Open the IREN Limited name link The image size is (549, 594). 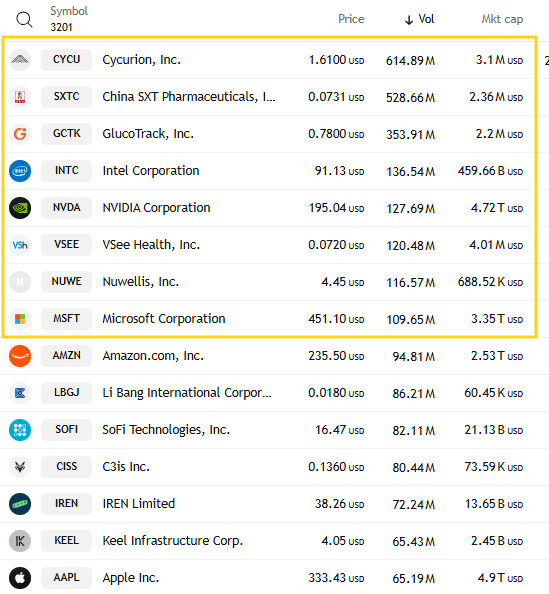(x=139, y=504)
